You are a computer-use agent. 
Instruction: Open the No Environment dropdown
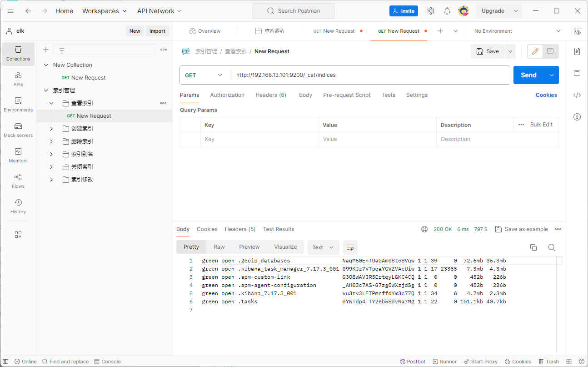517,31
